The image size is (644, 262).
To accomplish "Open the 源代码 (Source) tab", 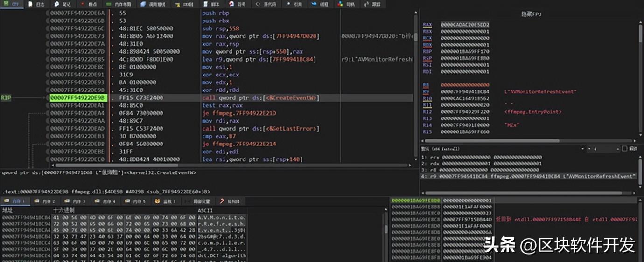I will (266, 4).
